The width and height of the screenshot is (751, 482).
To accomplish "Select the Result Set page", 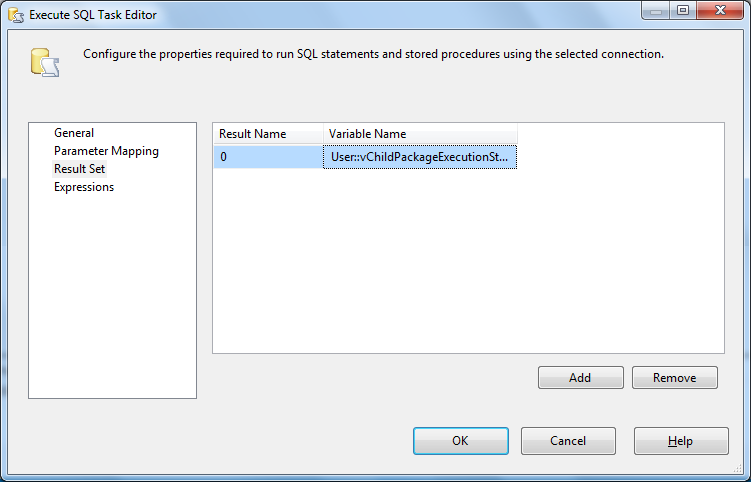I will click(x=80, y=169).
